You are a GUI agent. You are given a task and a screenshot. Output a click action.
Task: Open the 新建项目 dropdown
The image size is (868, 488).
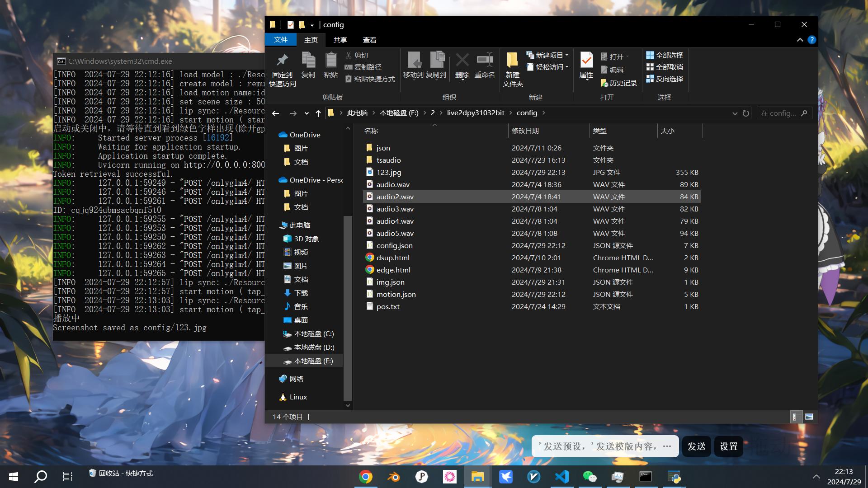click(x=547, y=55)
